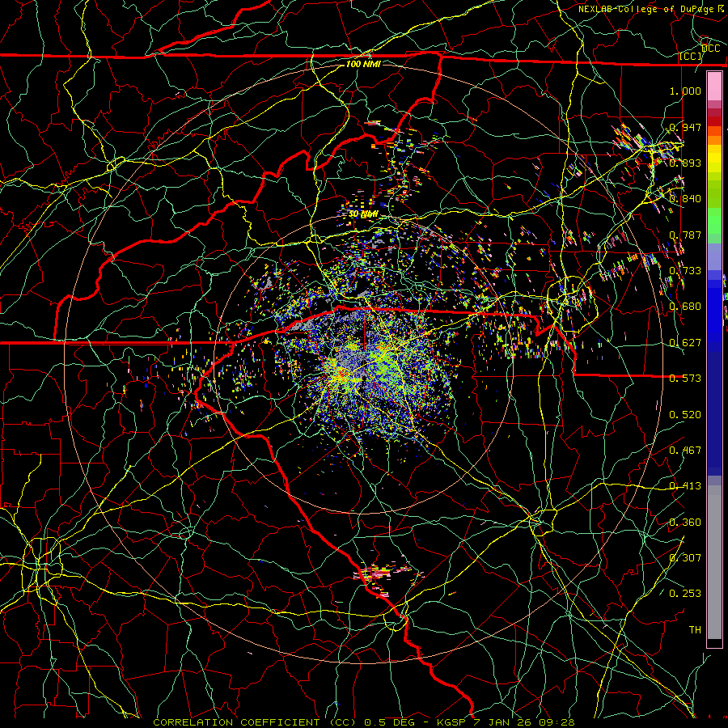Click the 0.360 scale value
This screenshot has height=728, width=728.
pos(685,523)
